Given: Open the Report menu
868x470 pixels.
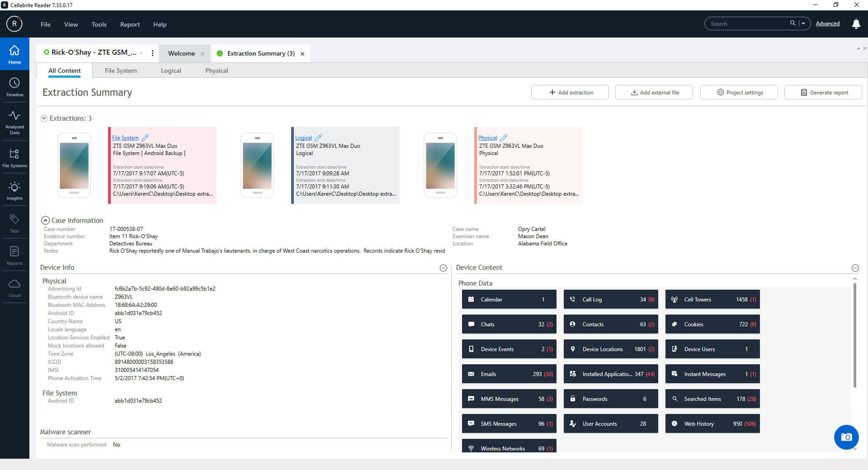Looking at the screenshot, I should tap(130, 24).
